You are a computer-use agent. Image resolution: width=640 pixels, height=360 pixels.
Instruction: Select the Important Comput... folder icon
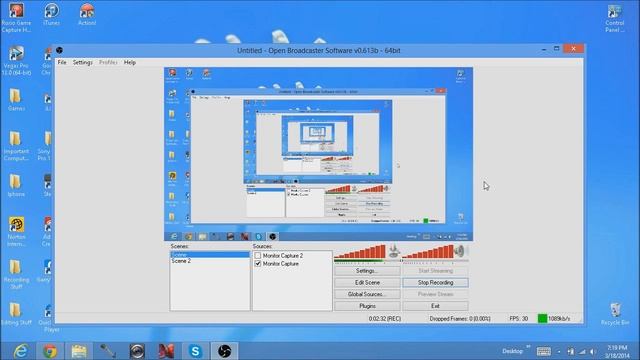(16, 146)
